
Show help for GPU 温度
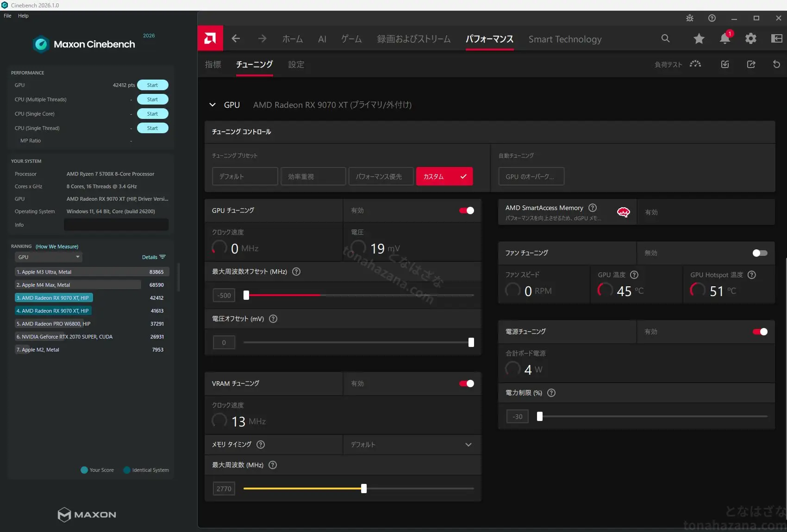point(634,275)
